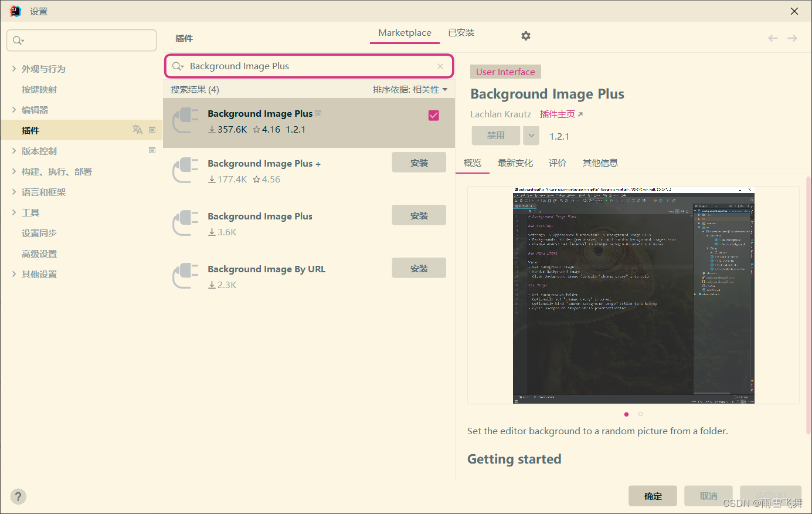
Task: Click the small badge icon beside Background Image Plus name
Action: 318,113
